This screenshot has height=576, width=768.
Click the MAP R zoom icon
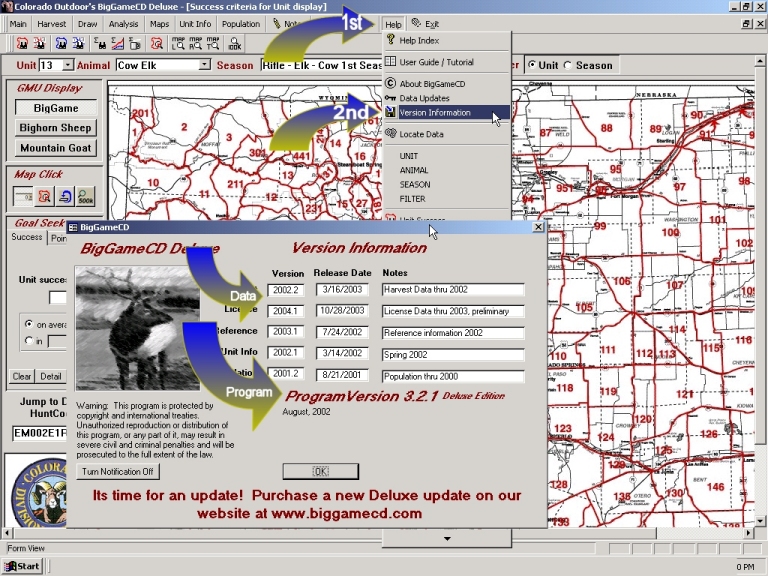click(195, 44)
